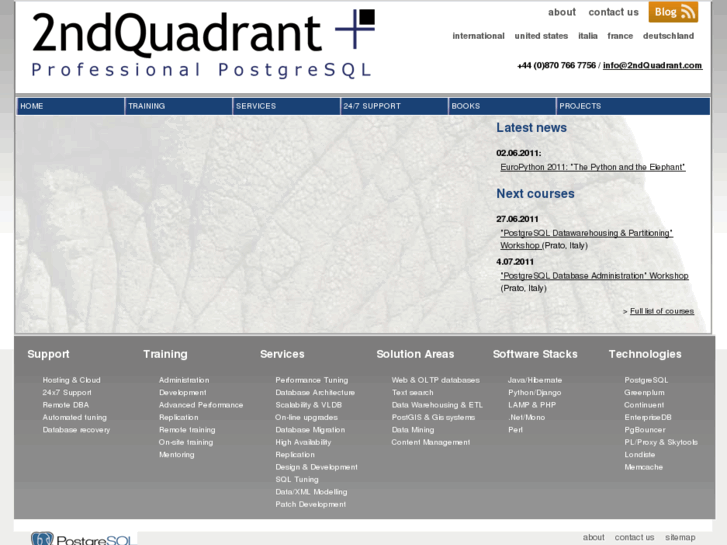This screenshot has height=545, width=727.
Task: Click the info@2ndQuadrant.com email link
Action: point(652,65)
